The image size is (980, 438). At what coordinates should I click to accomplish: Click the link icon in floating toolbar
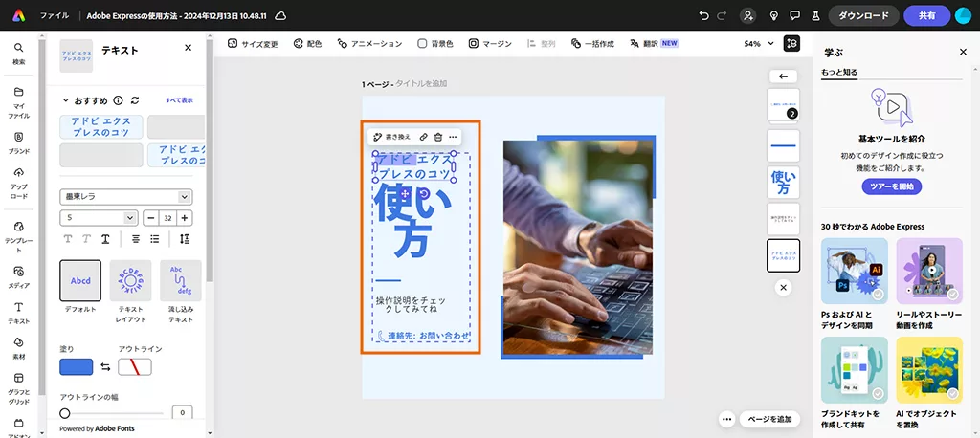click(423, 137)
